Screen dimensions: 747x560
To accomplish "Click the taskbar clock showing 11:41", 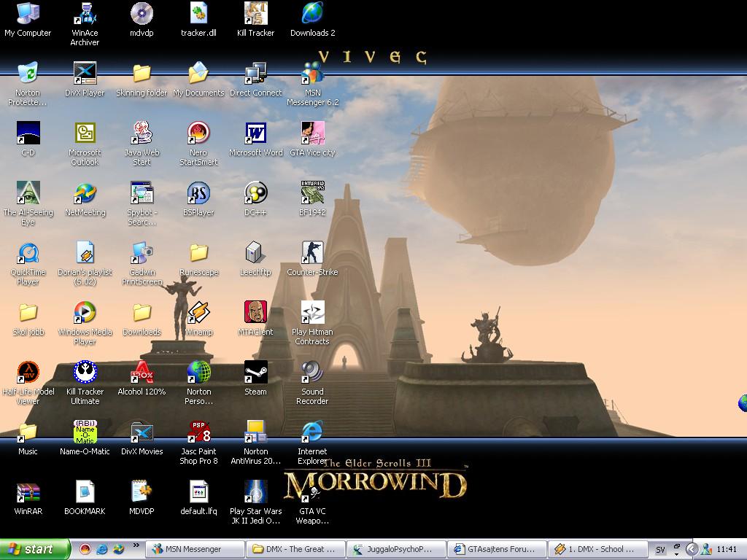I will [x=727, y=550].
